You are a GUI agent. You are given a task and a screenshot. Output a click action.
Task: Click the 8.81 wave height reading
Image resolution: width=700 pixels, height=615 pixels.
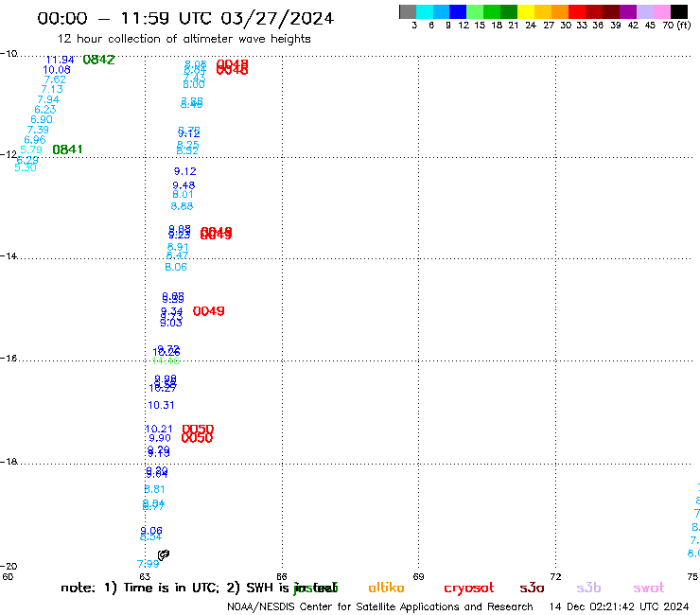pos(154,489)
